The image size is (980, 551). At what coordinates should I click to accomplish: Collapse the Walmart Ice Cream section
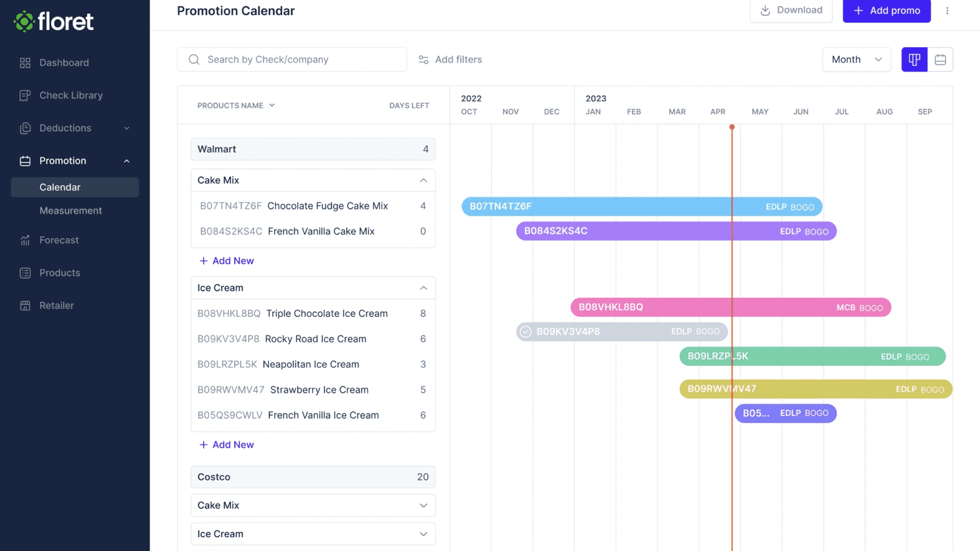423,288
